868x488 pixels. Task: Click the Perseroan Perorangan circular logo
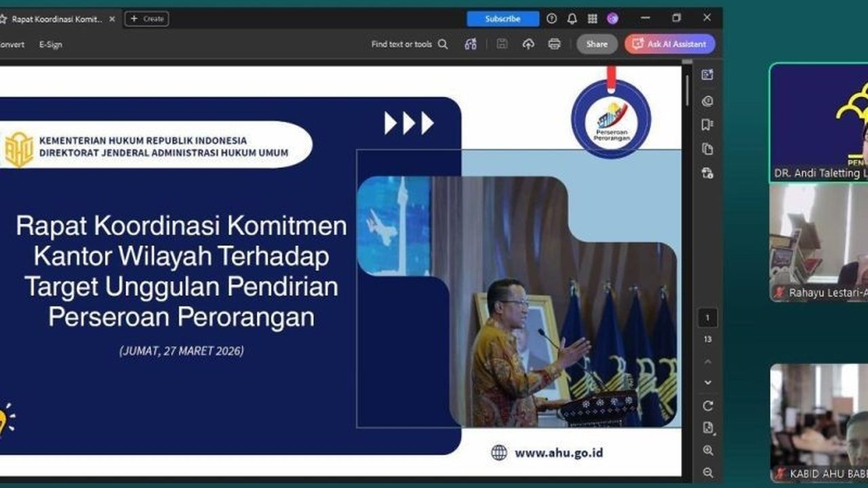[611, 119]
